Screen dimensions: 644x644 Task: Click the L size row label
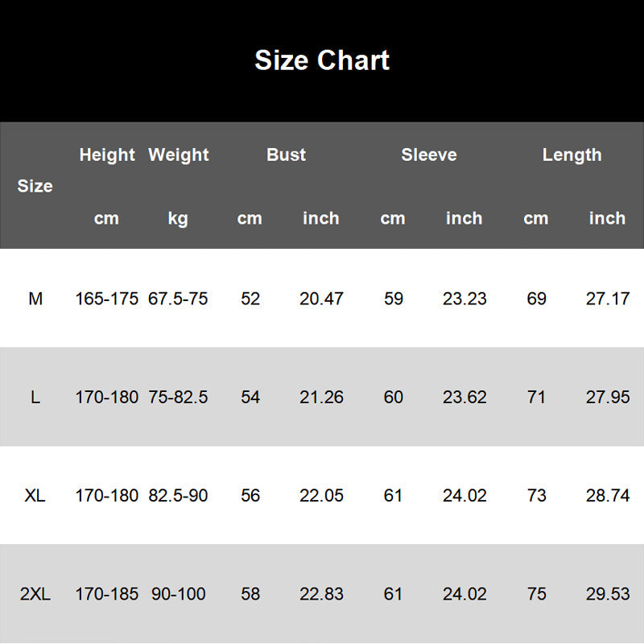(x=35, y=397)
